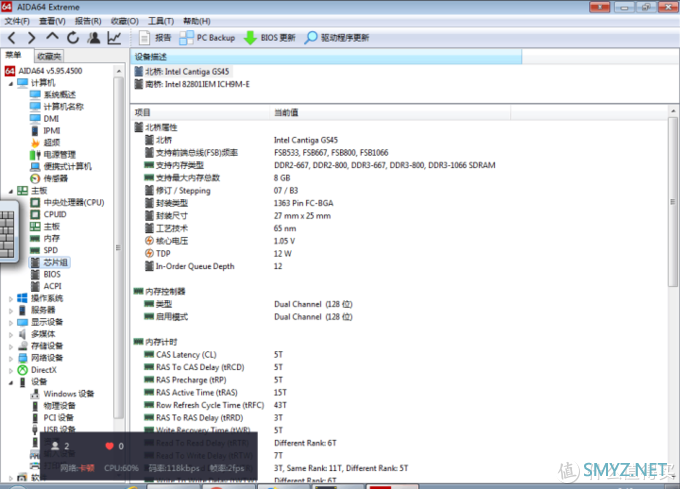Click the Refresh toolbar icon
The height and width of the screenshot is (489, 680).
73,38
